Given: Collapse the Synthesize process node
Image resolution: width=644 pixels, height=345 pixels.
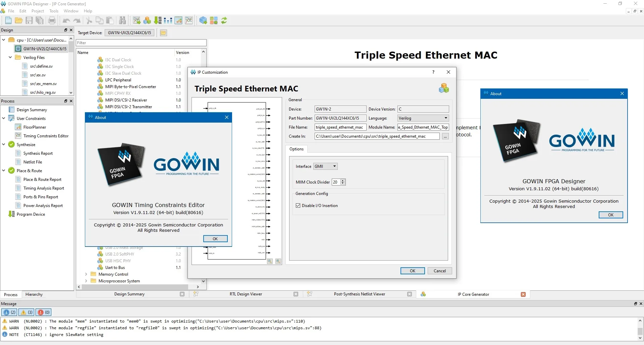Looking at the screenshot, I should click(x=4, y=144).
